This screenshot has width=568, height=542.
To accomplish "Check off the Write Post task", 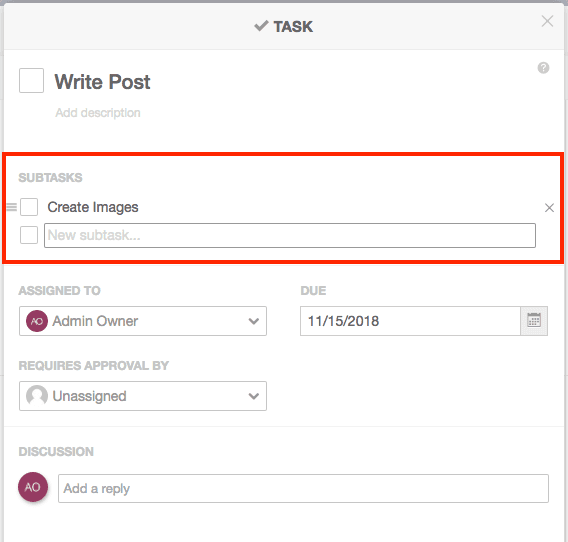I will 32,80.
